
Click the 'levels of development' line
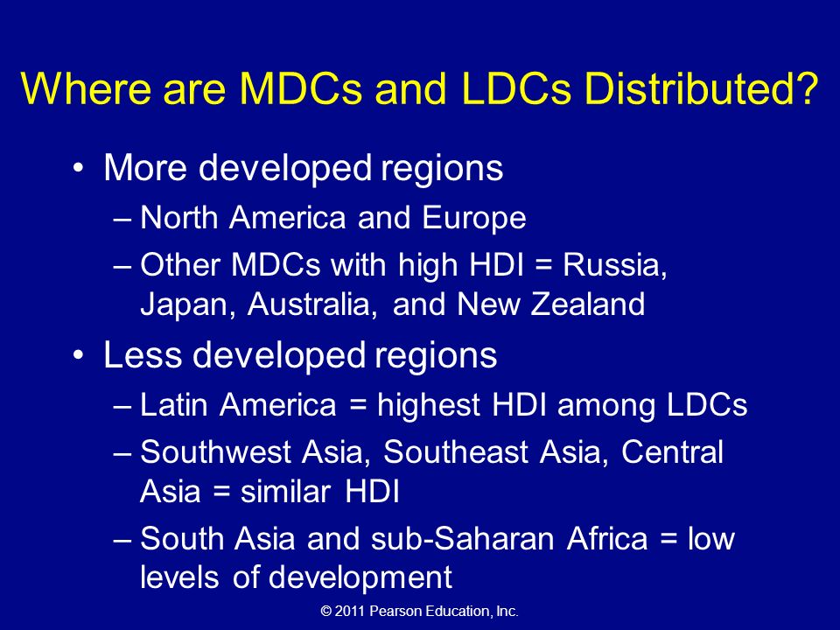(297, 577)
